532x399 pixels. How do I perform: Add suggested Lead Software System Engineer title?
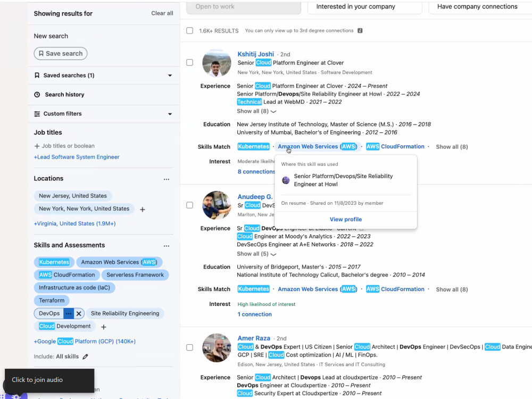click(77, 157)
